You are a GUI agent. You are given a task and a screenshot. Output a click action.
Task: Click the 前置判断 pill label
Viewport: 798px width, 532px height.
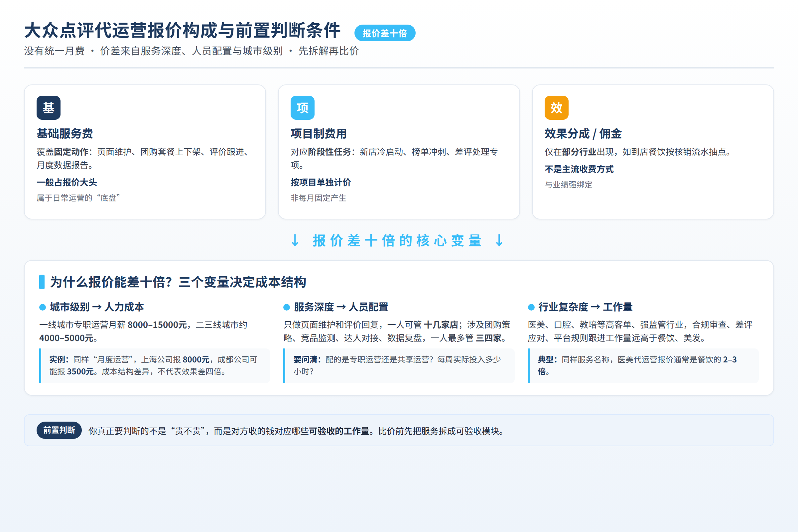(59, 430)
